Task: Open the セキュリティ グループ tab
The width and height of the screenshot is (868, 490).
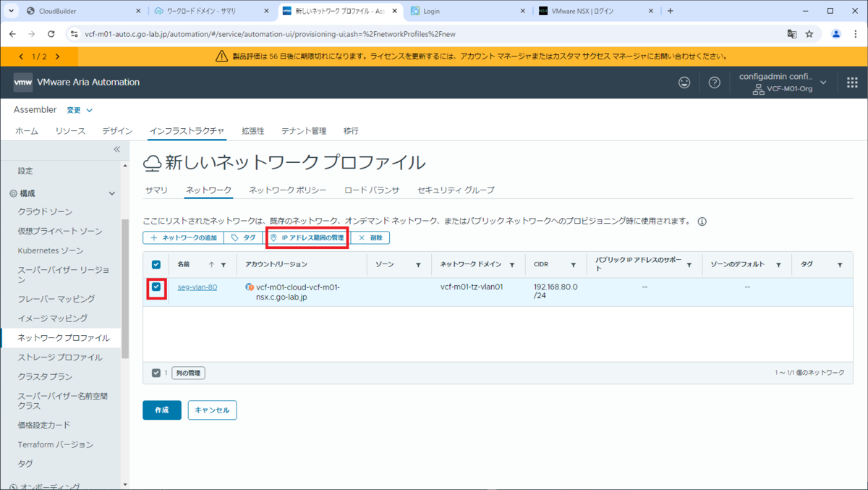Action: pos(456,190)
